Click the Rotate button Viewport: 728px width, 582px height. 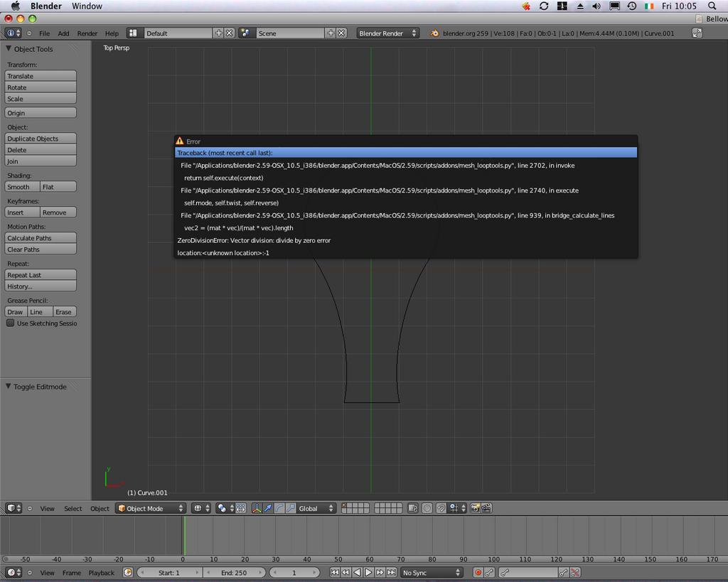point(41,87)
